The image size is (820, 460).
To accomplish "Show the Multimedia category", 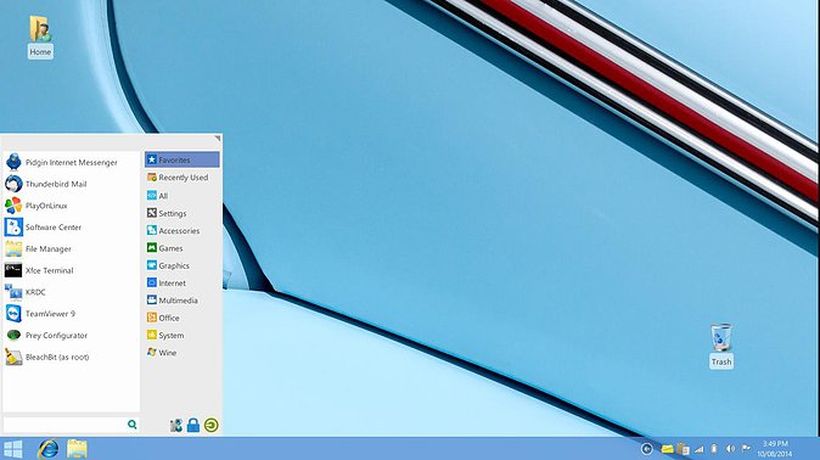I will 177,301.
